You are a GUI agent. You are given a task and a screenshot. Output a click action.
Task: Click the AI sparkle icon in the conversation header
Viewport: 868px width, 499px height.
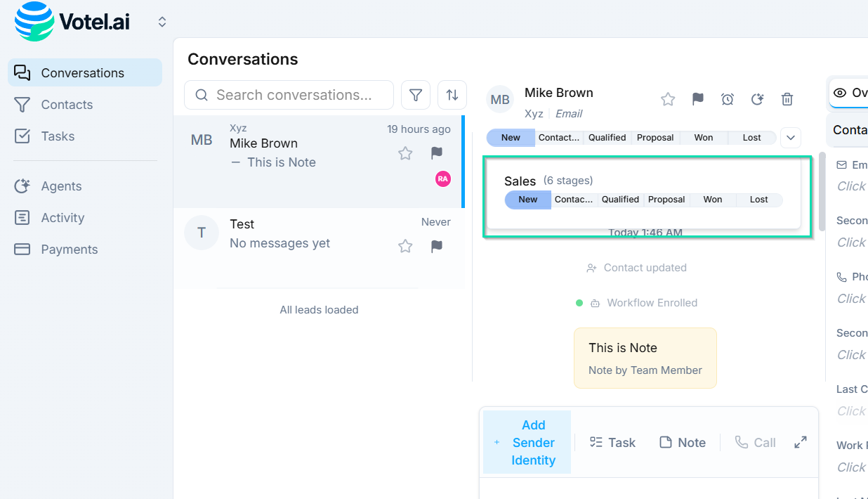[757, 100]
